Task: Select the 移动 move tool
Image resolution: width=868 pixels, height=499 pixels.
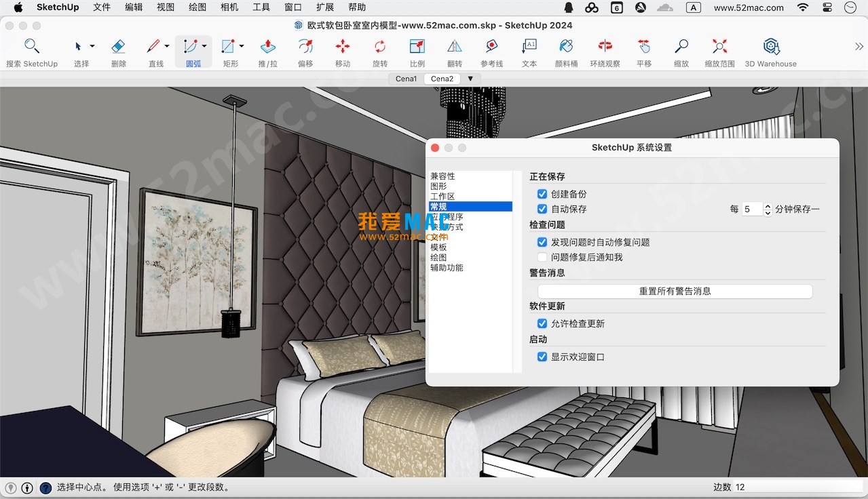Action: 343,46
